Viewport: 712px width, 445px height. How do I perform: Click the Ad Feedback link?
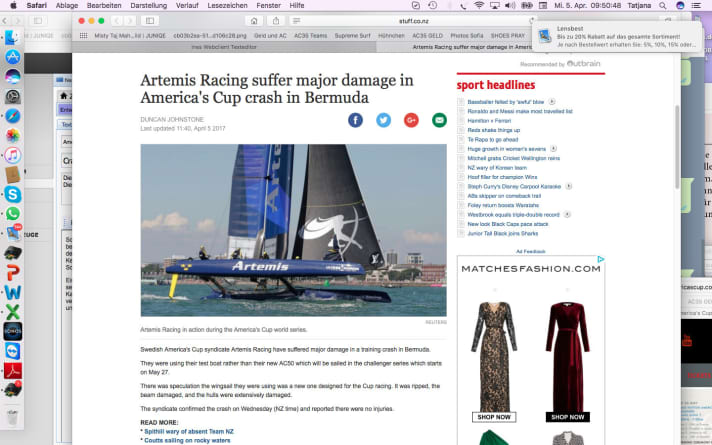click(x=530, y=251)
